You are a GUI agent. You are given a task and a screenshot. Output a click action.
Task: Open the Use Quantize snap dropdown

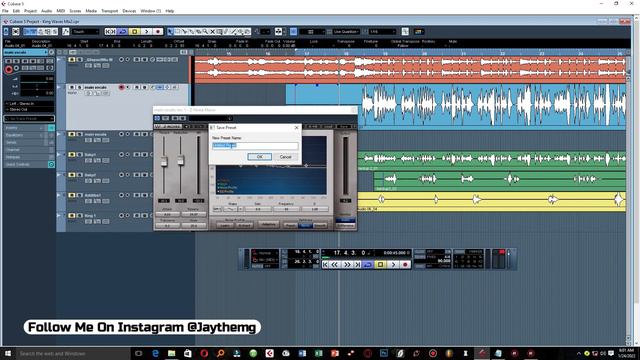[346, 31]
